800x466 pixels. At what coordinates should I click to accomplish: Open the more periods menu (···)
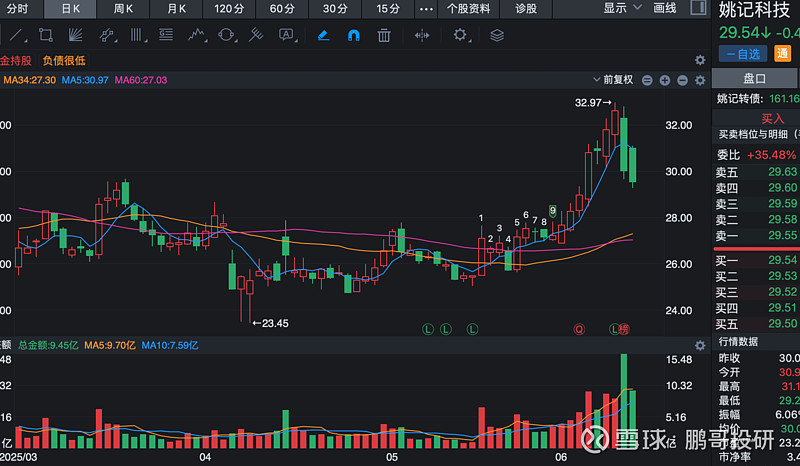[426, 9]
